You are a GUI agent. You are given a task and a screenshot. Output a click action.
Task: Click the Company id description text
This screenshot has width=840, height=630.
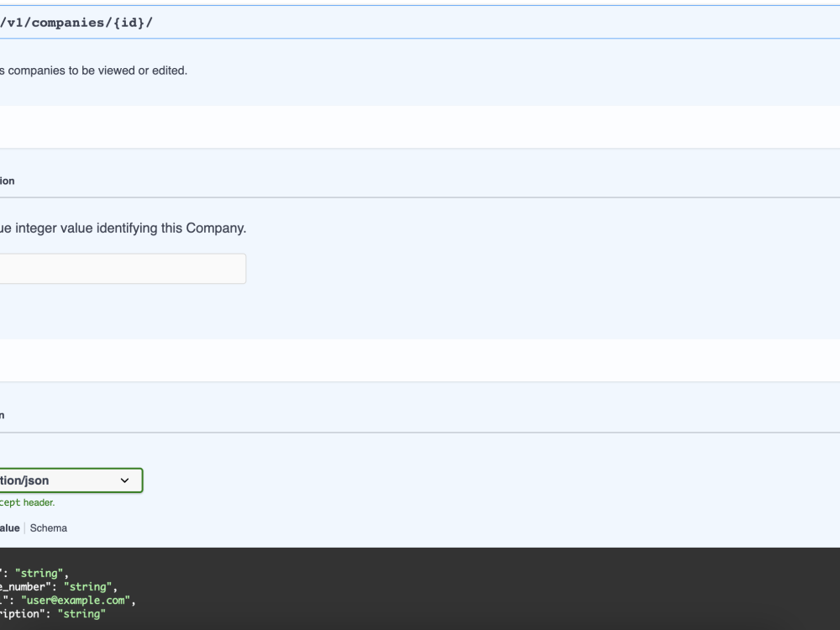click(122, 228)
